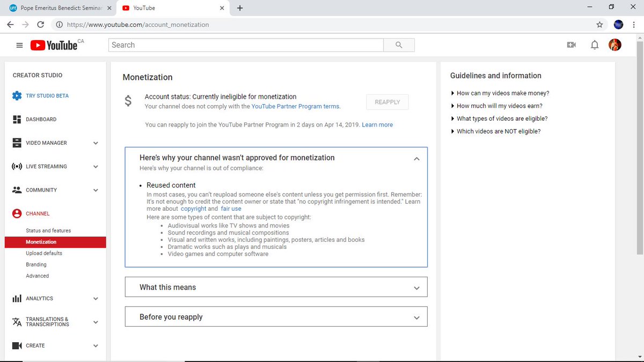
Task: Expand 'What types of videos are eligible?'
Action: click(x=499, y=119)
